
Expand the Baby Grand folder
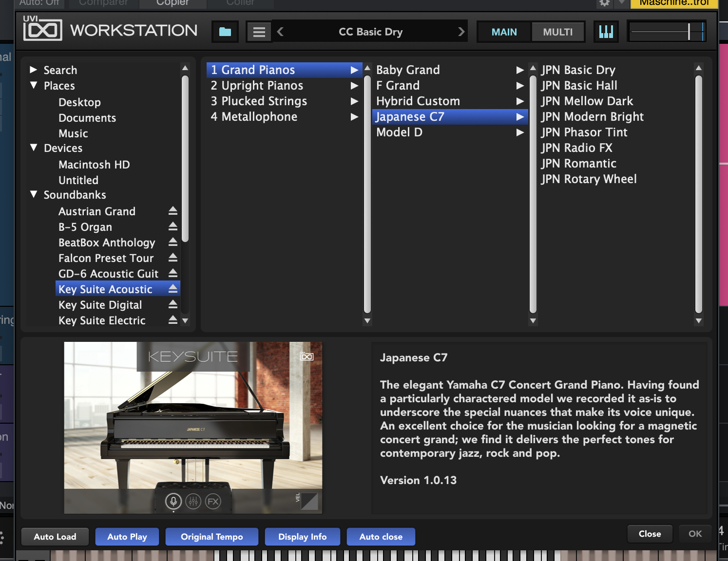pyautogui.click(x=520, y=70)
